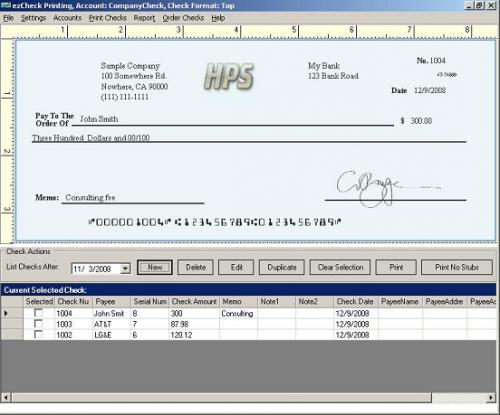Click the Check Amount column header

(x=194, y=302)
